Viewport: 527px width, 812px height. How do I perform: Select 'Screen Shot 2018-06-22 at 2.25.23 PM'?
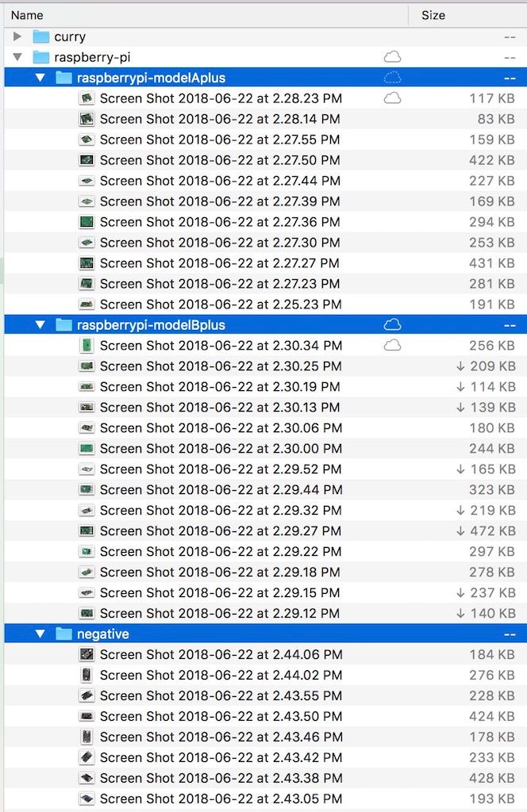pos(220,304)
